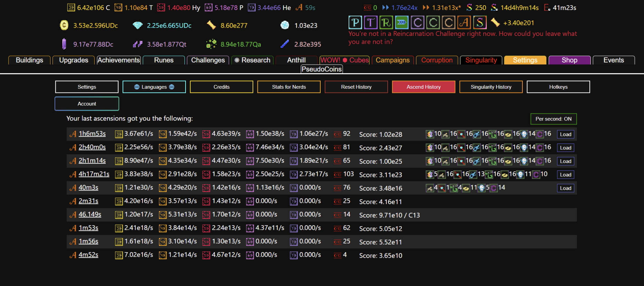Click the gold coin currency icon
Viewport: 644px width, 286px height.
coord(64,26)
